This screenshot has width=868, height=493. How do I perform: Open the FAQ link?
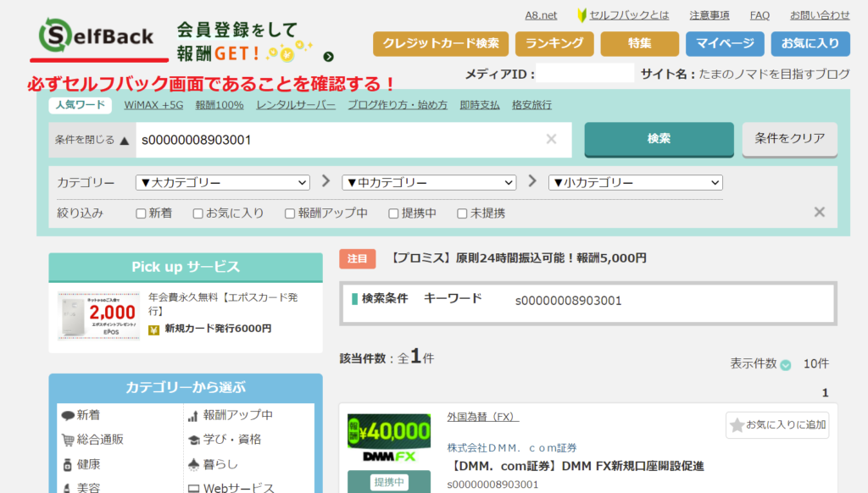(759, 15)
